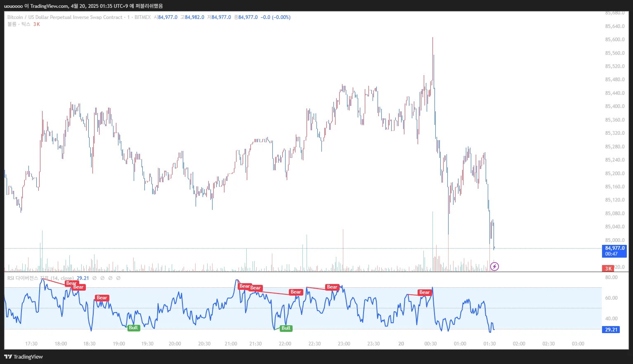633x364 pixels.
Task: Click the Bear label near 00:30
Action: pyautogui.click(x=425, y=292)
